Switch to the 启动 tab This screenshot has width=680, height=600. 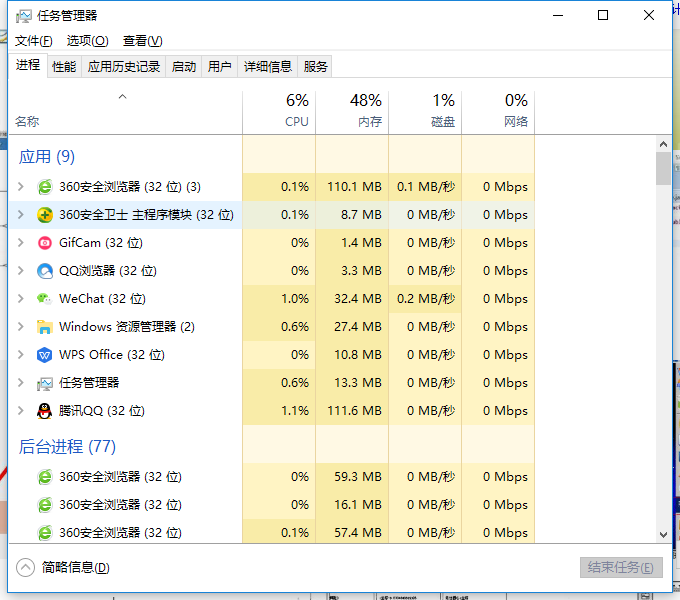coord(184,67)
